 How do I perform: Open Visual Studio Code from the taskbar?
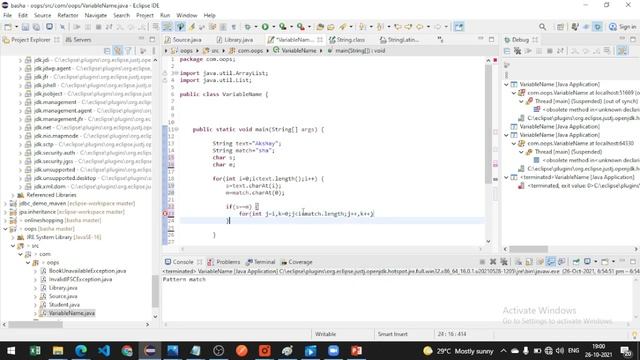[104, 351]
